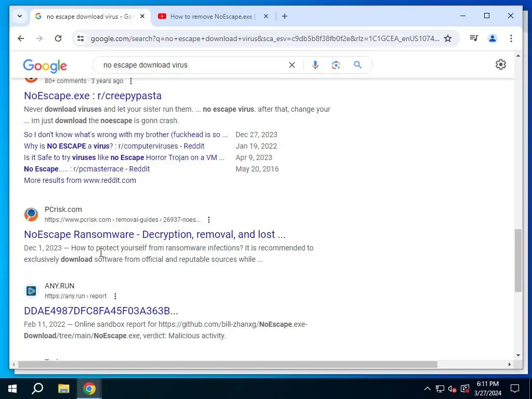Reload the current page
Screen dimensions: 532x399
point(58,38)
